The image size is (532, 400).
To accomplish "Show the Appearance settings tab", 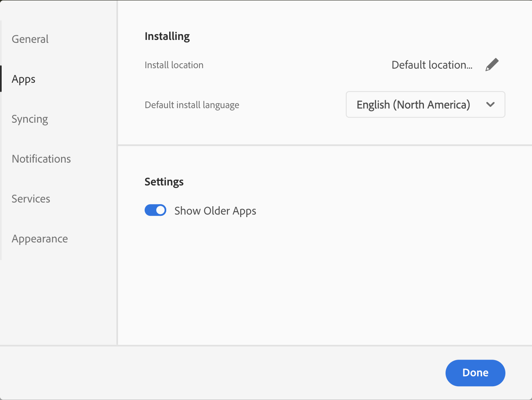I will coord(40,239).
